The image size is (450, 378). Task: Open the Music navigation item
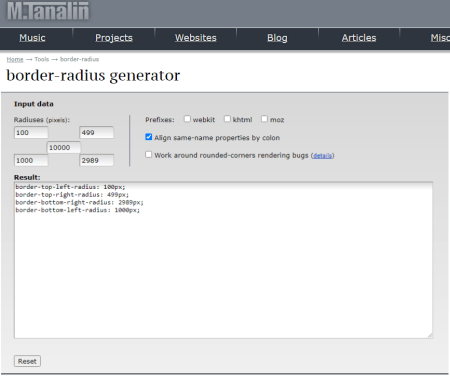[x=32, y=38]
